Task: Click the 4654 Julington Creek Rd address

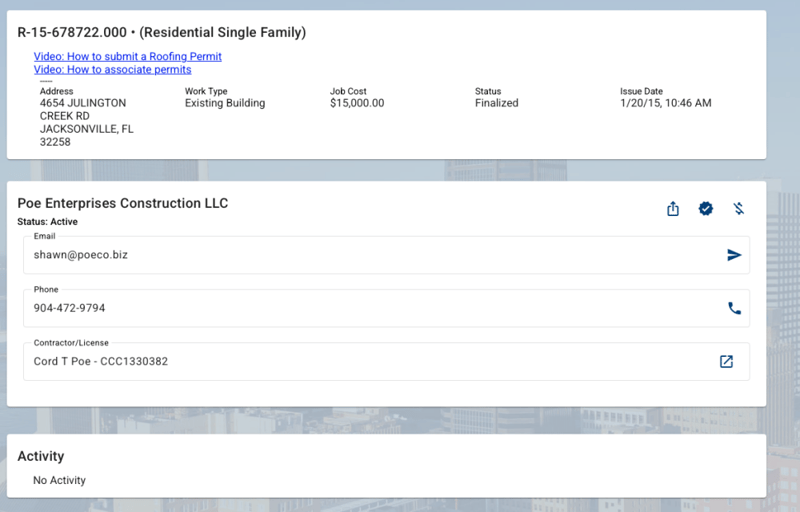Action: click(x=86, y=122)
